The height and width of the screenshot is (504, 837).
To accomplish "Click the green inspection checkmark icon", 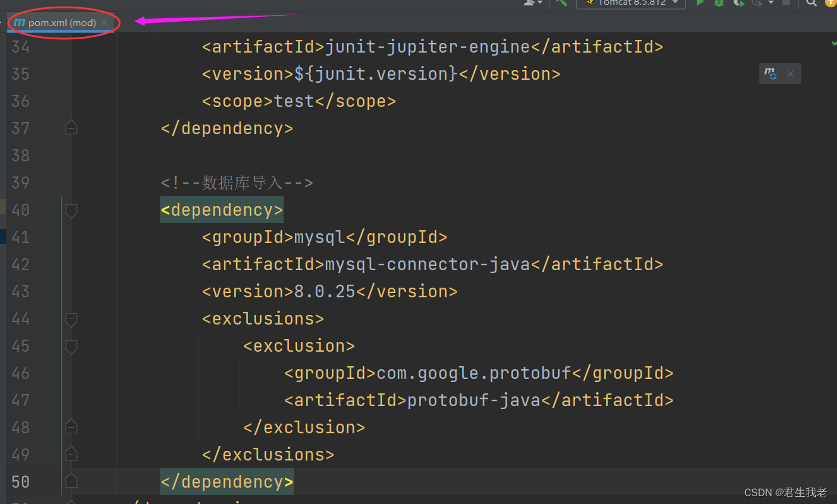I will coord(833,43).
